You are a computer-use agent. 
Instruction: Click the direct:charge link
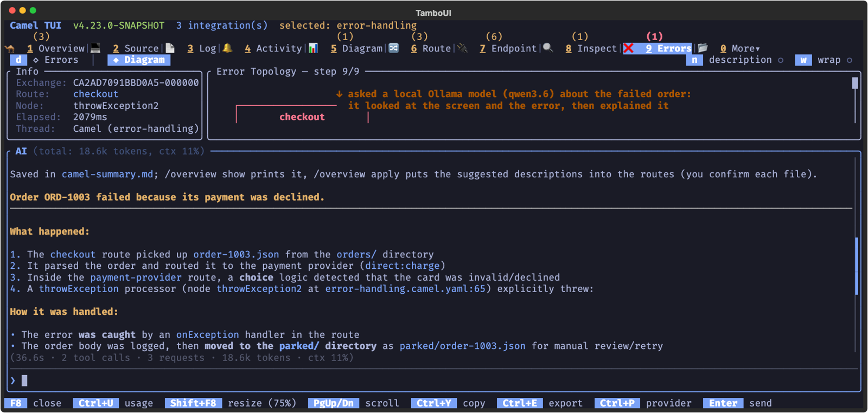click(402, 266)
